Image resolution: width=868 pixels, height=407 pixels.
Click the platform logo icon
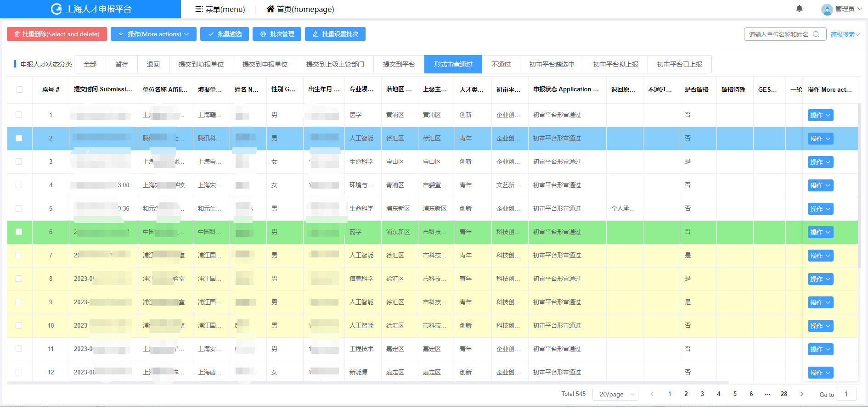(56, 9)
